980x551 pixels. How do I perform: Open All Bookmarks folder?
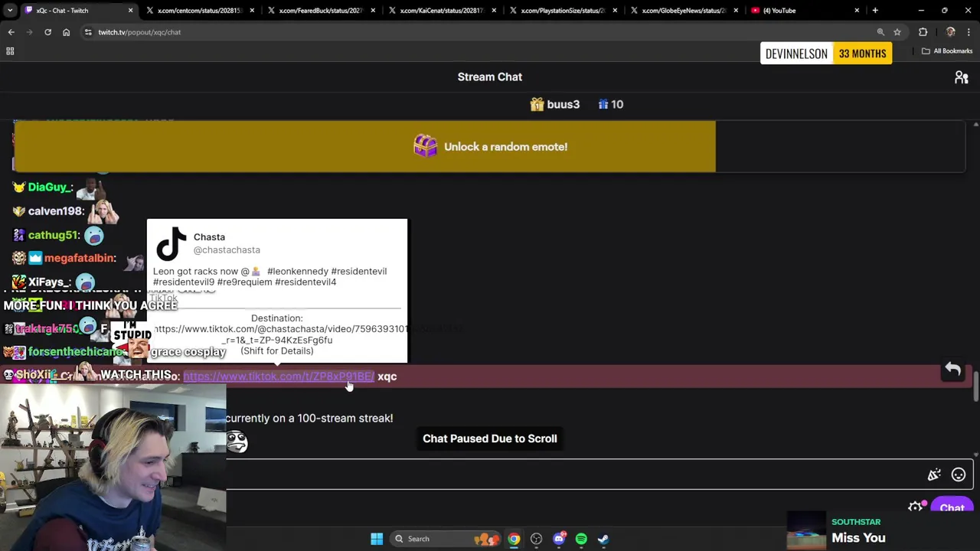[947, 51]
